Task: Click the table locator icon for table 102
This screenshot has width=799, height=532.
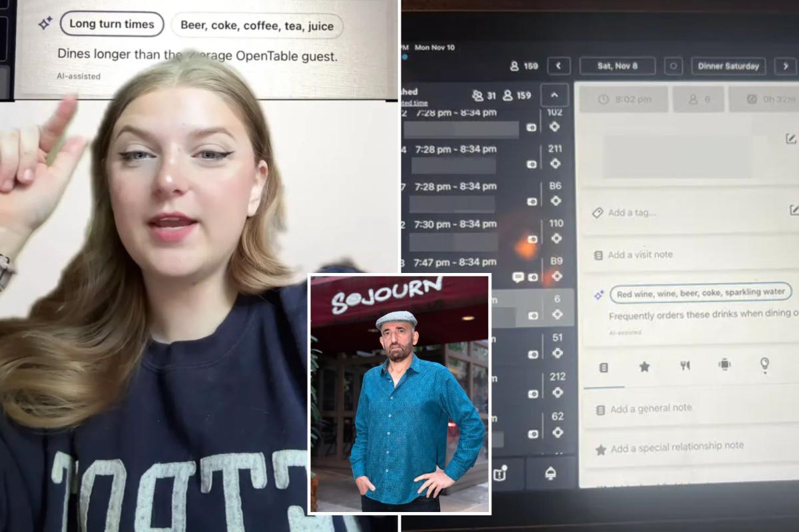Action: tap(555, 127)
